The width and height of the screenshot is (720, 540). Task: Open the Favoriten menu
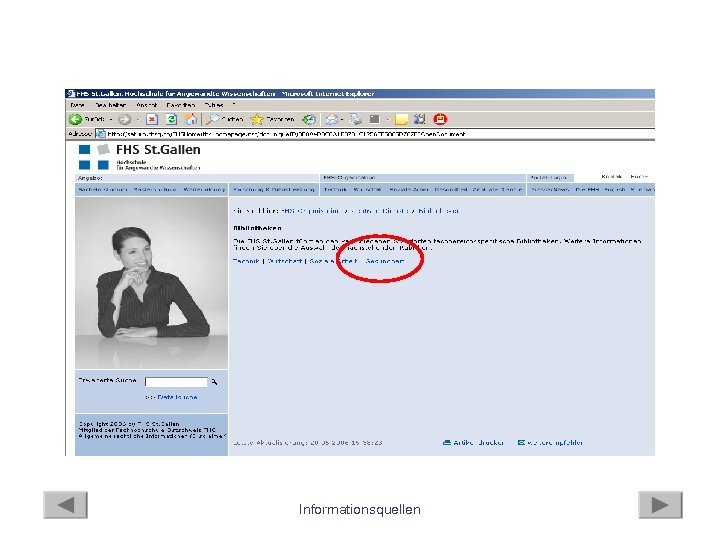[181, 105]
